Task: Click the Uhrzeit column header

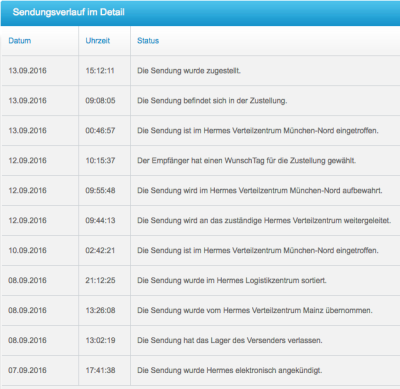Action: [x=98, y=41]
